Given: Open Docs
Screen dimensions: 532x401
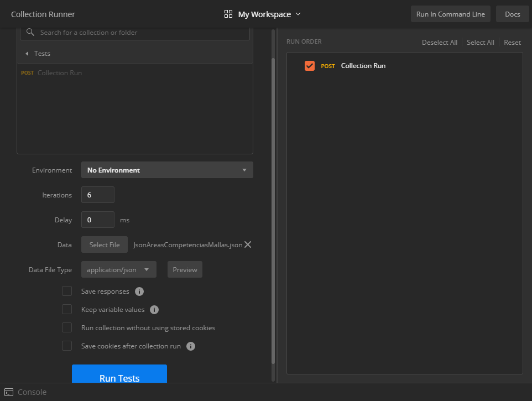Looking at the screenshot, I should click(512, 14).
